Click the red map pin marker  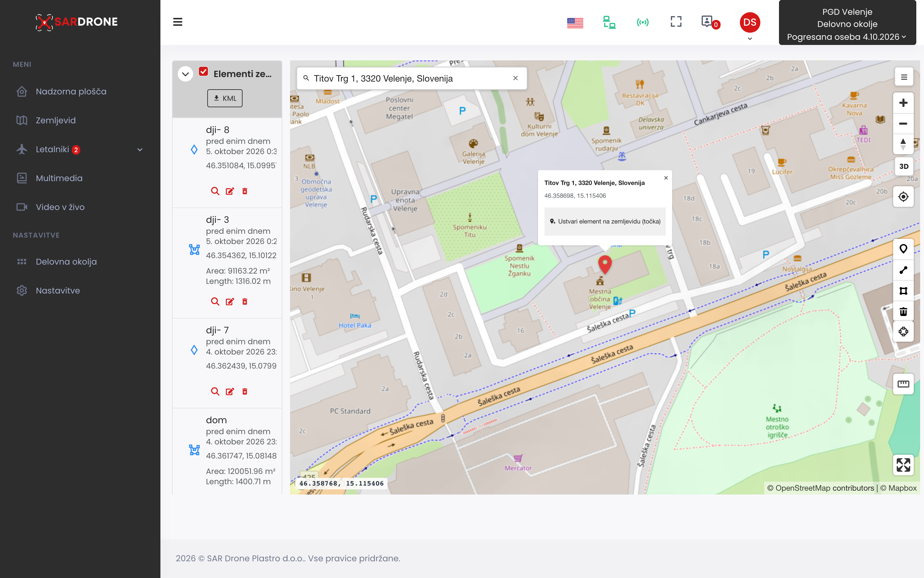605,265
